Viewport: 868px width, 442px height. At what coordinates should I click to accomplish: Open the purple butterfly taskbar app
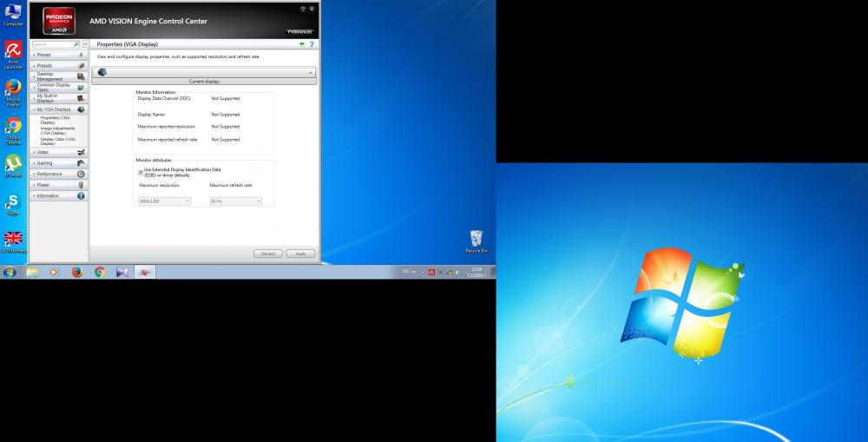122,272
